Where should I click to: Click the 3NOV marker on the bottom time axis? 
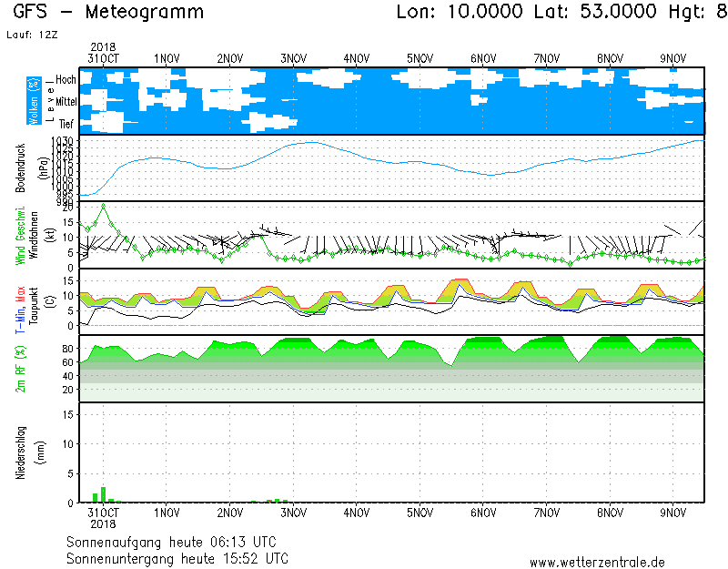pyautogui.click(x=294, y=513)
